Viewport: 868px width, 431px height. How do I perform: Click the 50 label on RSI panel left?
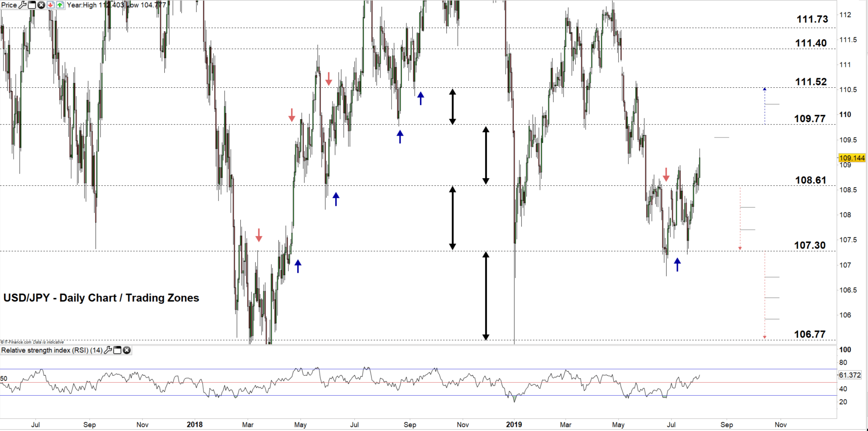(4, 379)
